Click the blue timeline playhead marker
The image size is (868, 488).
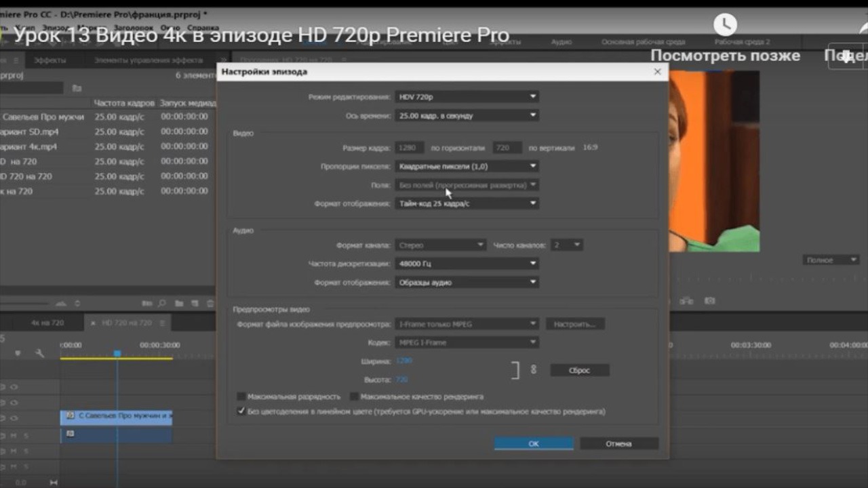pyautogui.click(x=117, y=354)
